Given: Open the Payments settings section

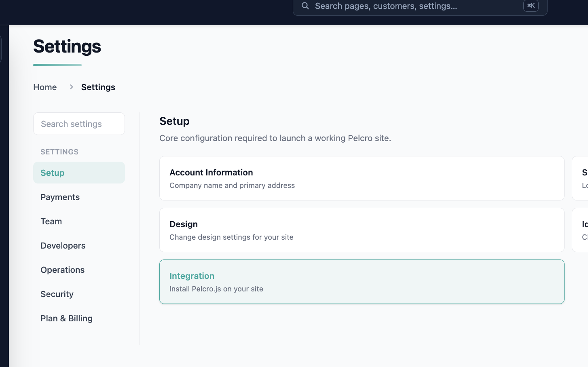Looking at the screenshot, I should pyautogui.click(x=79, y=197).
